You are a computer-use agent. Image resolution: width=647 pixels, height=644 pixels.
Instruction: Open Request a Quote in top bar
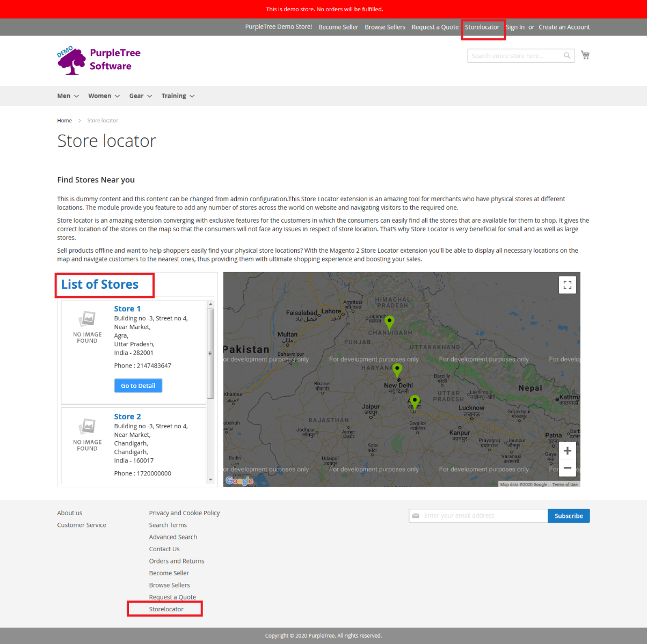435,27
